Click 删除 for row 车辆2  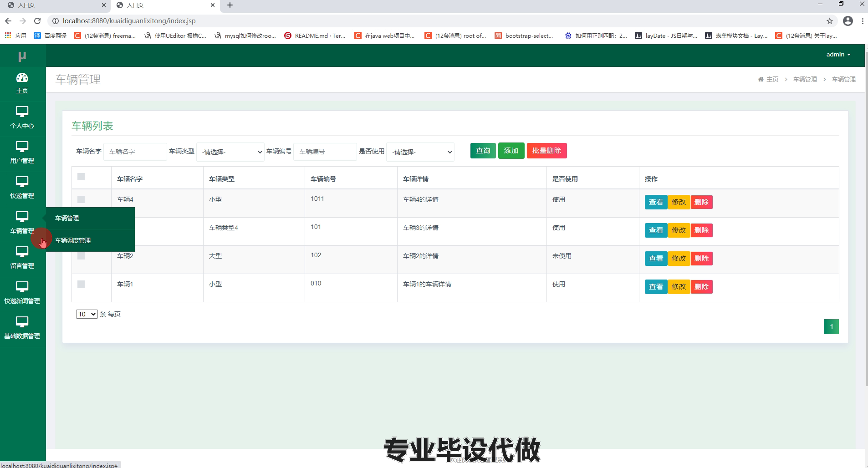tap(701, 259)
